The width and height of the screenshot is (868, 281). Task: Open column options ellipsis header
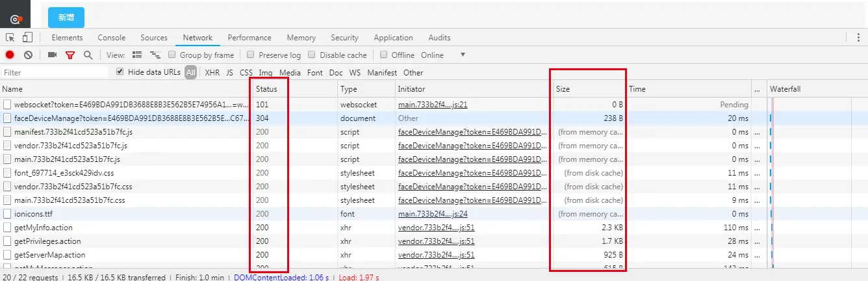pos(757,89)
